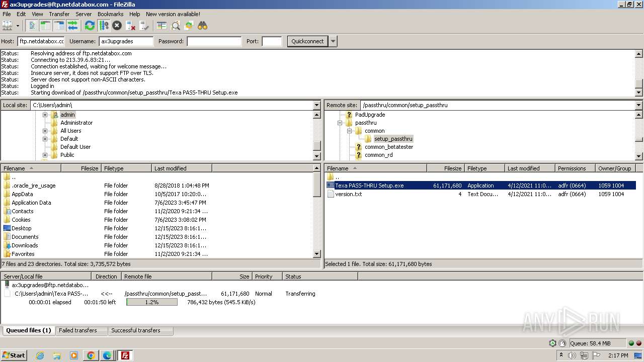Open the Bookmarks menu

[111, 14]
